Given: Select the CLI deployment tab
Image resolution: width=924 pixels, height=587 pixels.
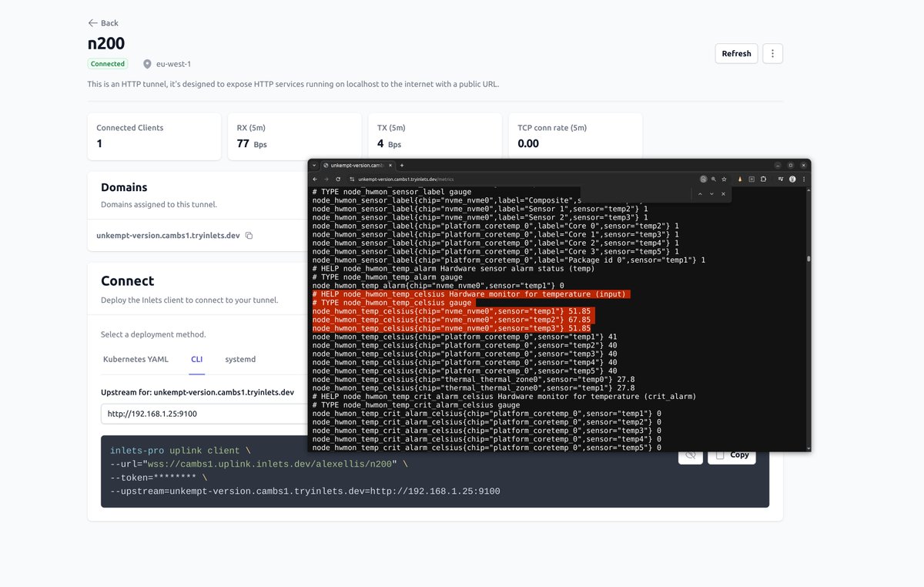Looking at the screenshot, I should 197,359.
